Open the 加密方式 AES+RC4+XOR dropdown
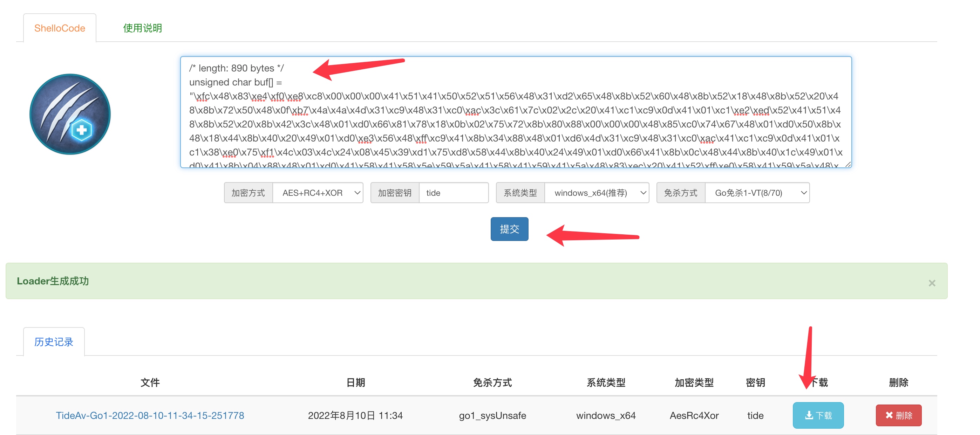980x435 pixels. coord(318,193)
